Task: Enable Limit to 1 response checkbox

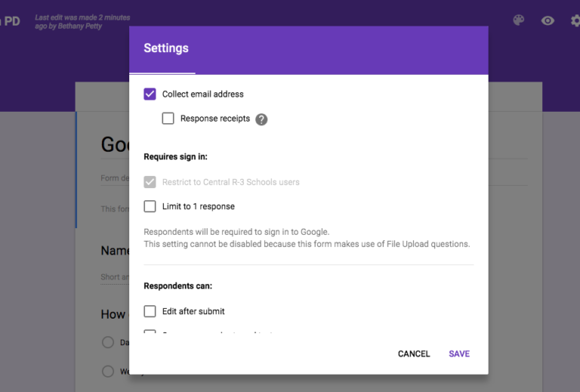Action: coord(150,206)
